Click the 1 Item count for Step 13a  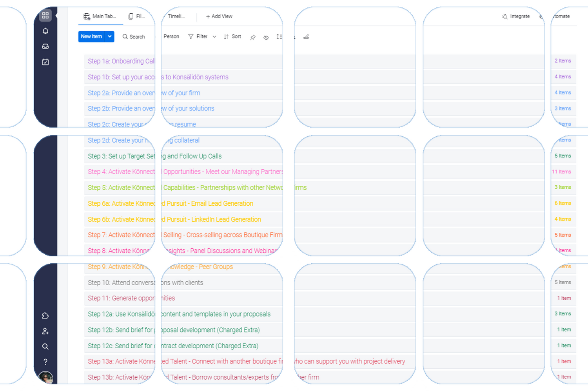pyautogui.click(x=564, y=362)
